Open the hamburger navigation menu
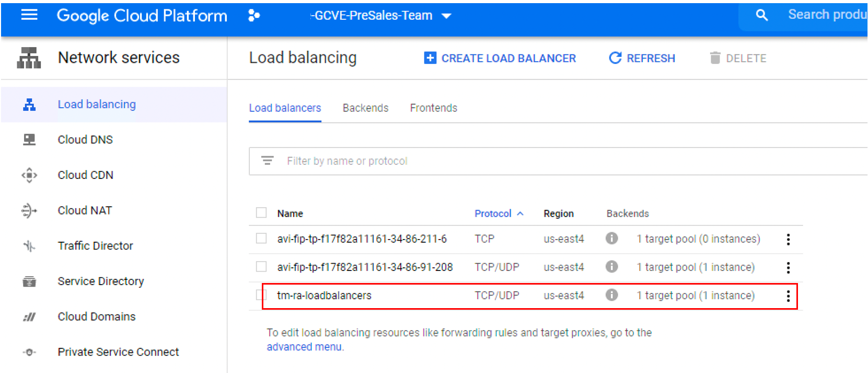The width and height of the screenshot is (868, 373). (29, 15)
